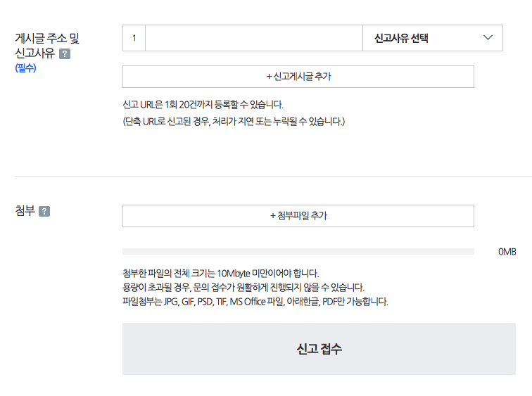Click the 첨부파일 추가 button
The height and width of the screenshot is (396, 532).
(x=298, y=216)
